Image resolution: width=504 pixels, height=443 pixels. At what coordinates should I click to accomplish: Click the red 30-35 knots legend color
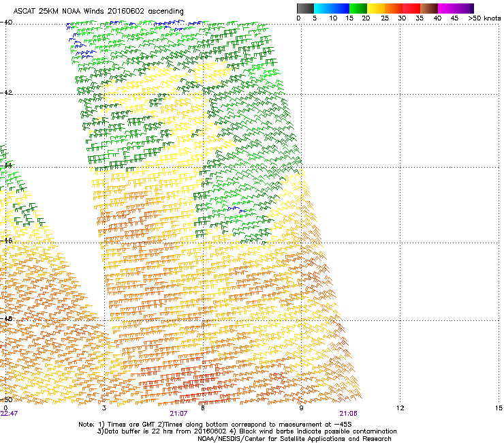pos(411,8)
